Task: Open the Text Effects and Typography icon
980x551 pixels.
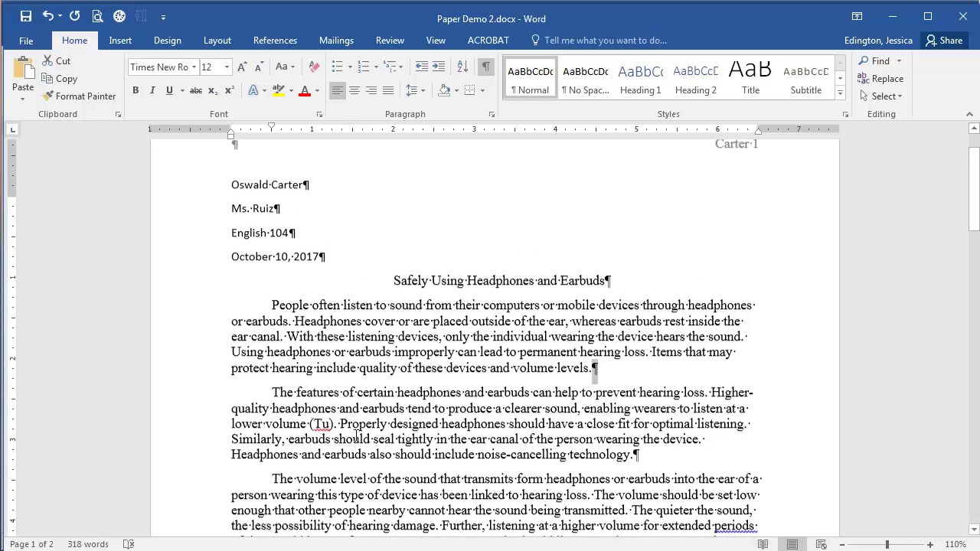Action: point(253,91)
